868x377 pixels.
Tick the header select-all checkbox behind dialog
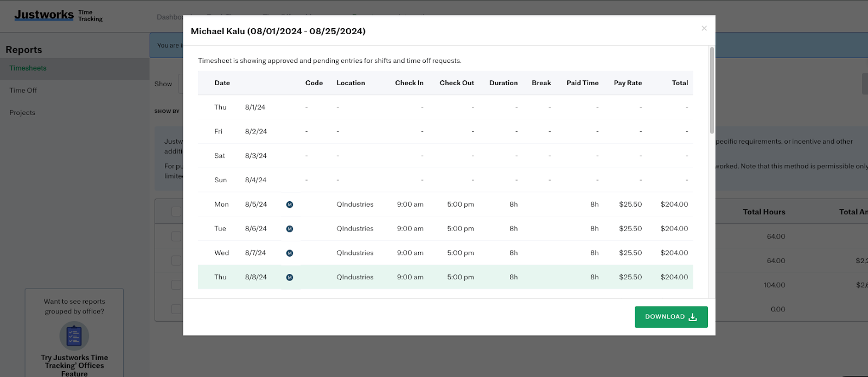(176, 212)
